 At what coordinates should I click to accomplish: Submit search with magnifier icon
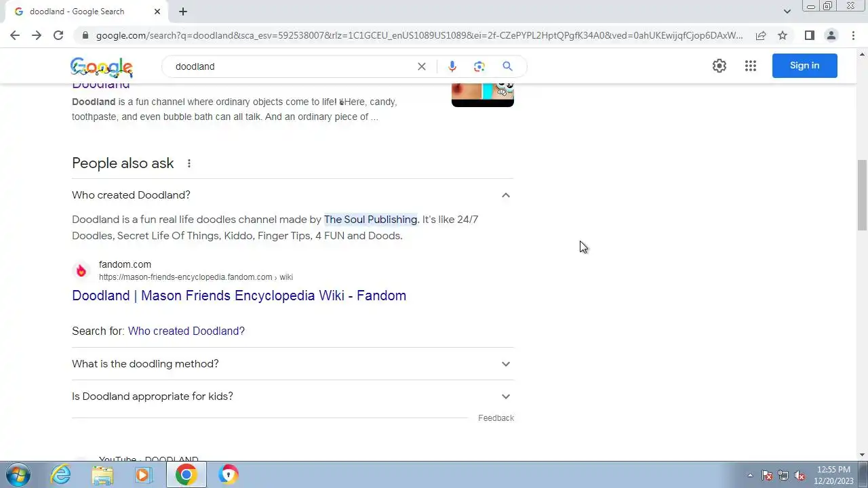click(x=507, y=66)
